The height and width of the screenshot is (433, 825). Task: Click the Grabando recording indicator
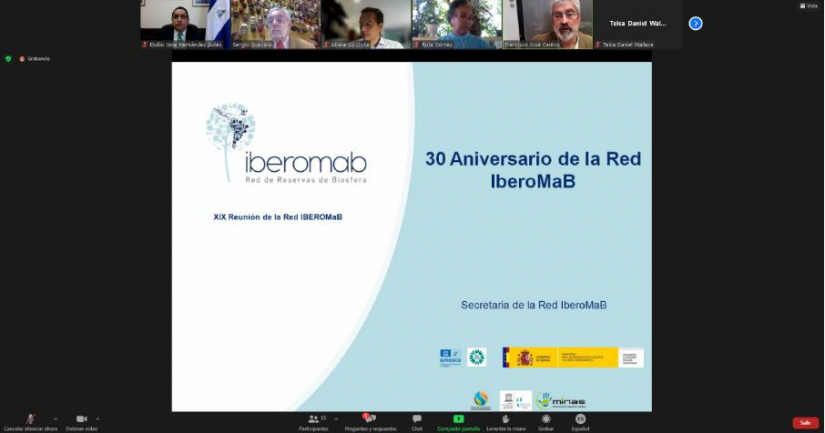click(x=35, y=59)
